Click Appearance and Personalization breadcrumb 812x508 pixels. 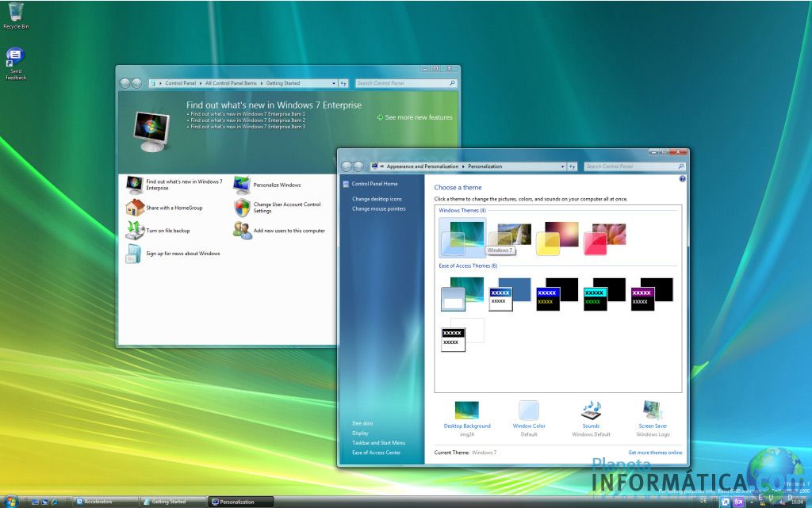tap(423, 166)
